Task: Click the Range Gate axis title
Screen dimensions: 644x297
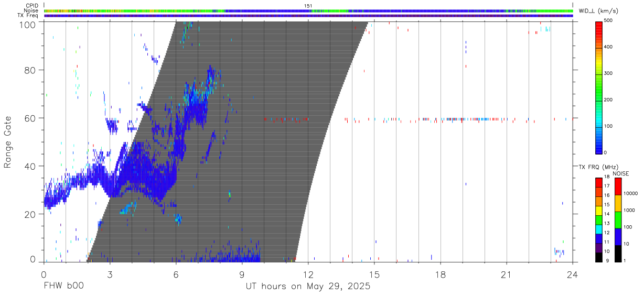Action: pos(8,142)
